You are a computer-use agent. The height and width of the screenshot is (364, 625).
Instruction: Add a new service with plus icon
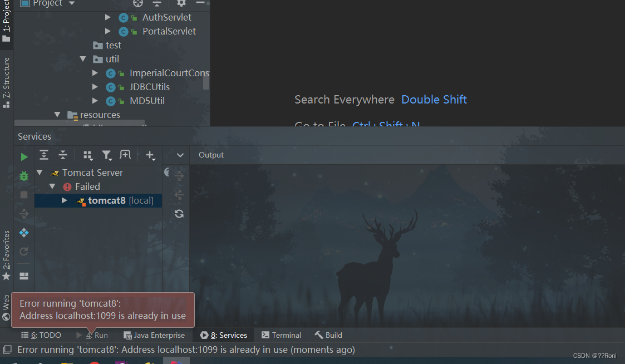tap(150, 155)
